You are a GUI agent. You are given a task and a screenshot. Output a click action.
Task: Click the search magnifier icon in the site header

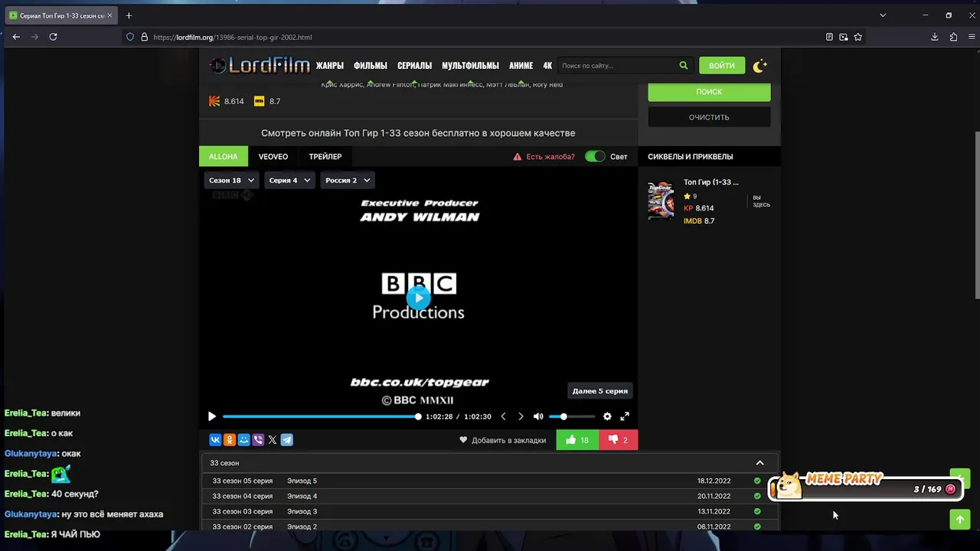(684, 66)
